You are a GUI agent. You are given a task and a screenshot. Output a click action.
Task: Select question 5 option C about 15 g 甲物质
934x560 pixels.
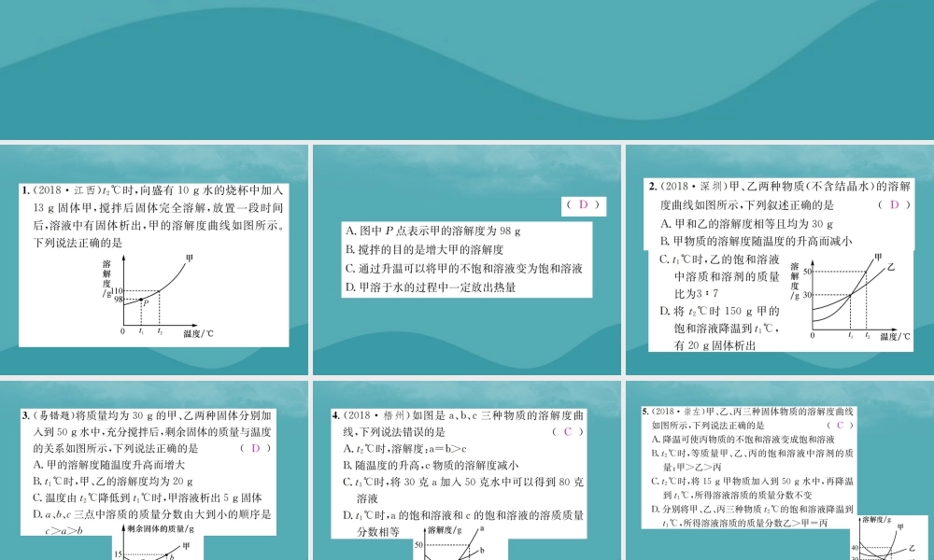(x=752, y=487)
